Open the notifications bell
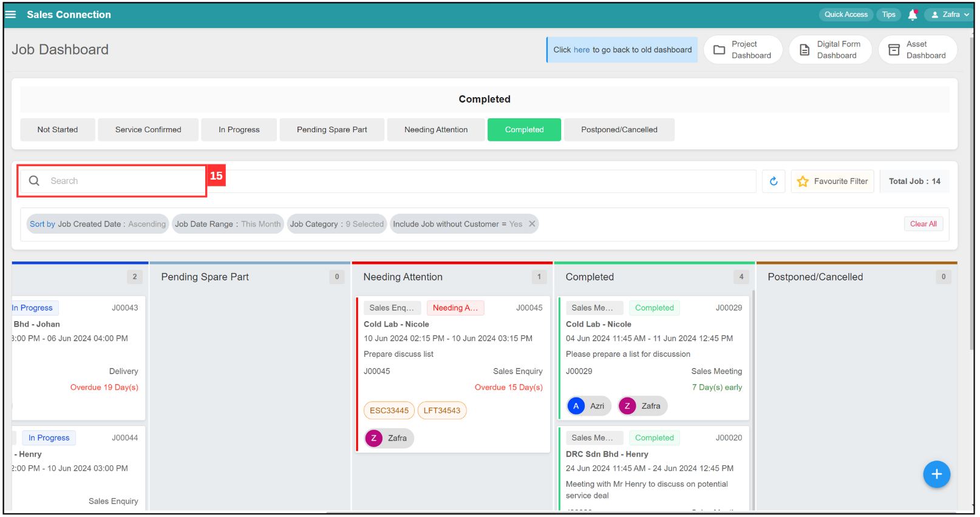980x517 pixels. 912,15
